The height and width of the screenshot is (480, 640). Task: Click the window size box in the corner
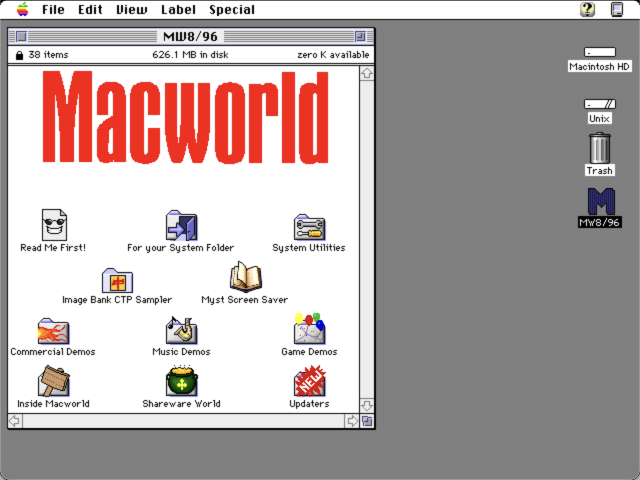click(367, 421)
